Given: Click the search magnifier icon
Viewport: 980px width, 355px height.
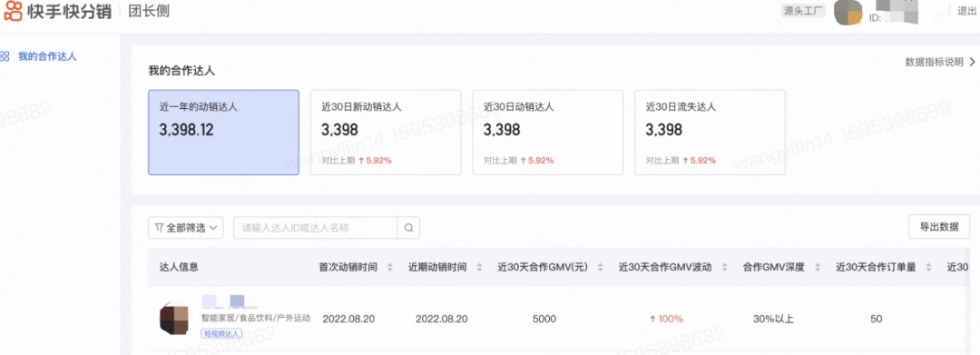Looking at the screenshot, I should (x=408, y=228).
